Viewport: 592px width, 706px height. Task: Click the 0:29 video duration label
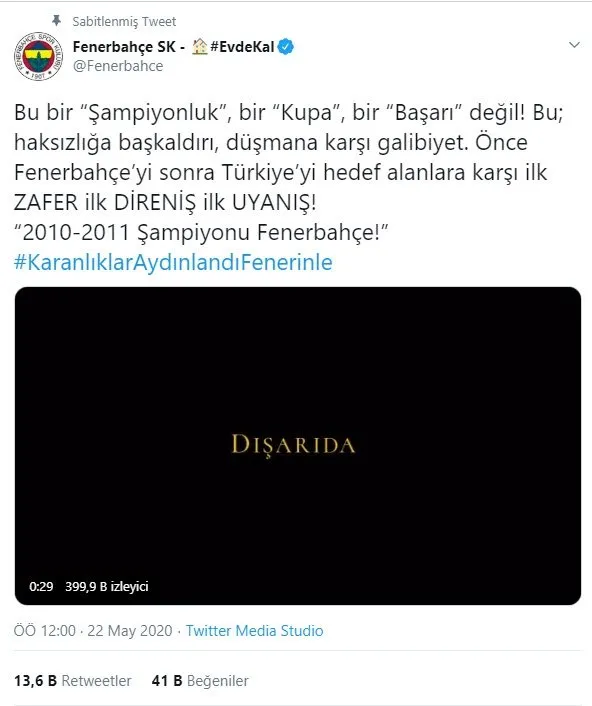pyautogui.click(x=41, y=586)
